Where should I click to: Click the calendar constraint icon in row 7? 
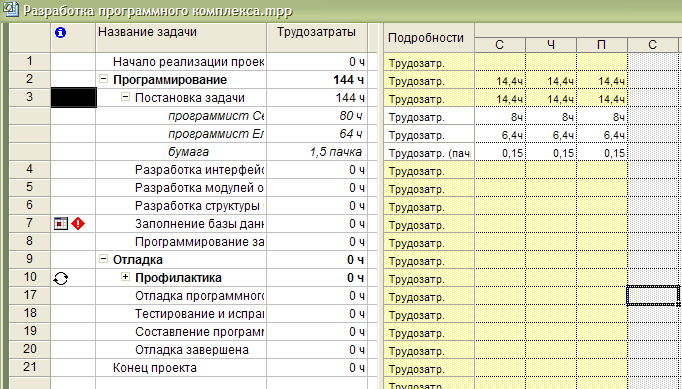pyautogui.click(x=60, y=224)
